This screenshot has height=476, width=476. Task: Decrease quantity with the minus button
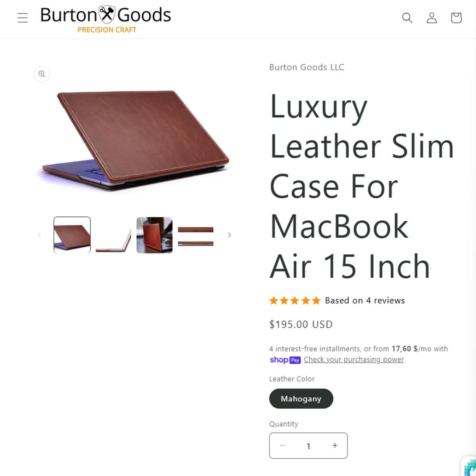click(x=282, y=445)
